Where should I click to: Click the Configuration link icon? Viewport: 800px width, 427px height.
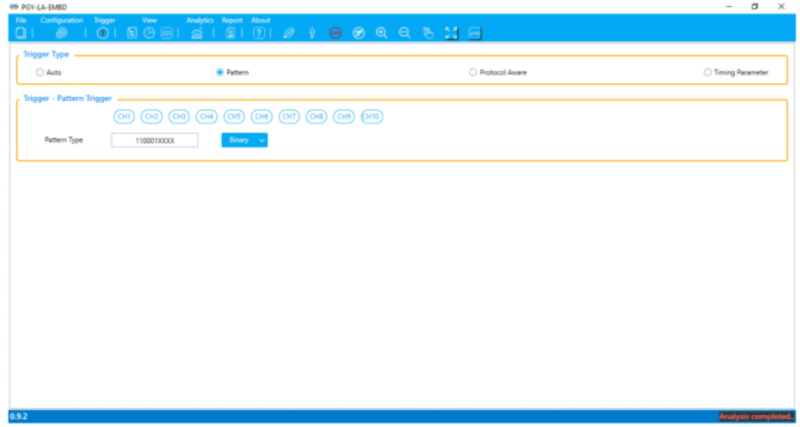tap(61, 33)
